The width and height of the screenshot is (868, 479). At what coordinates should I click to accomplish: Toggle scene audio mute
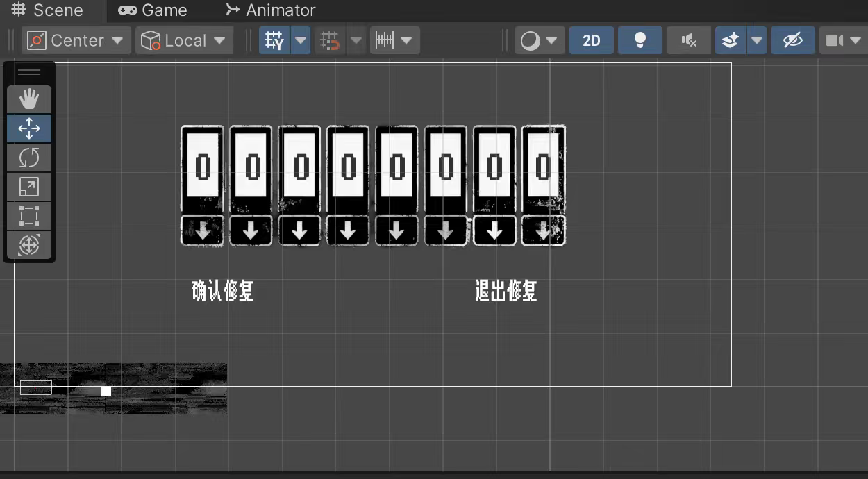(689, 41)
